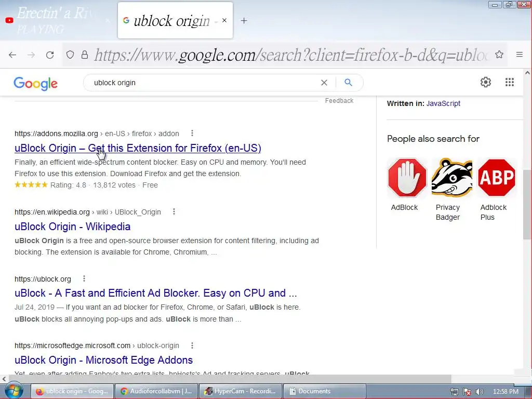532x399 pixels.
Task: View site security via padlock icon
Action: tap(85, 55)
